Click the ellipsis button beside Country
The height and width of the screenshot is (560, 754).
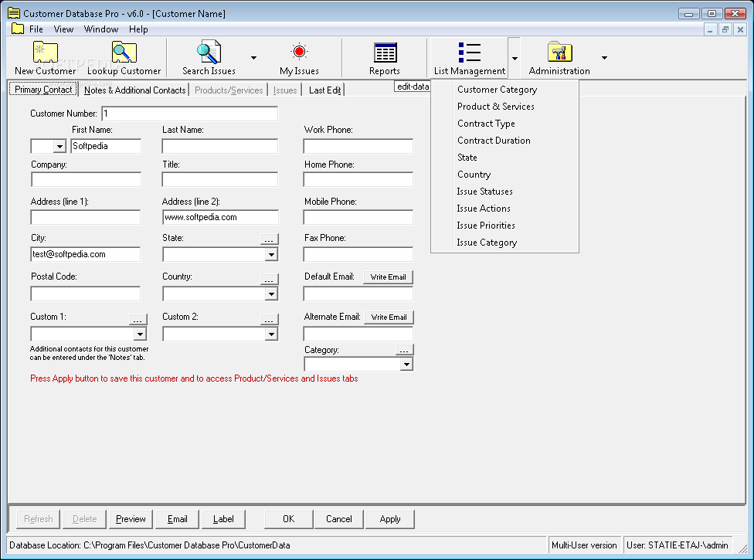coord(270,279)
